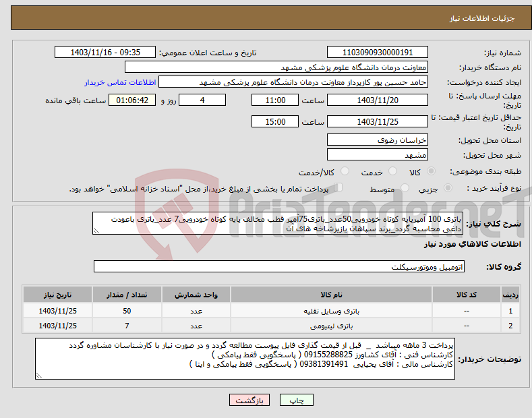Click the quantity cell showing 50
This screenshot has height=418, width=532.
pos(127,311)
